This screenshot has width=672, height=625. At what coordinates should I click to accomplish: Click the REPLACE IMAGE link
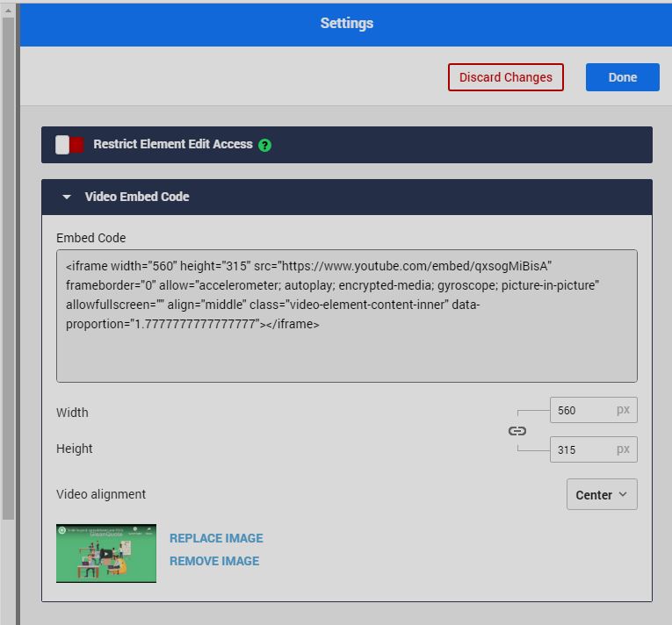click(x=216, y=538)
